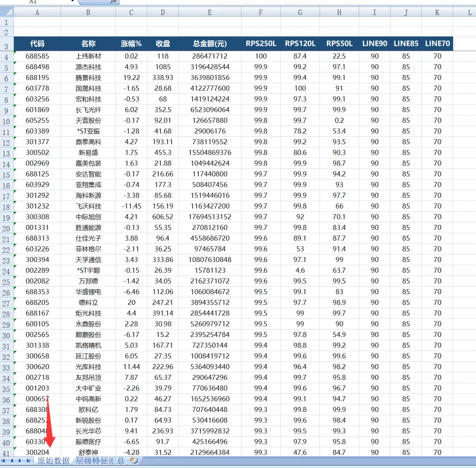Select the name cell 中际旭创
Viewport: 476px width, 468px height.
point(88,217)
